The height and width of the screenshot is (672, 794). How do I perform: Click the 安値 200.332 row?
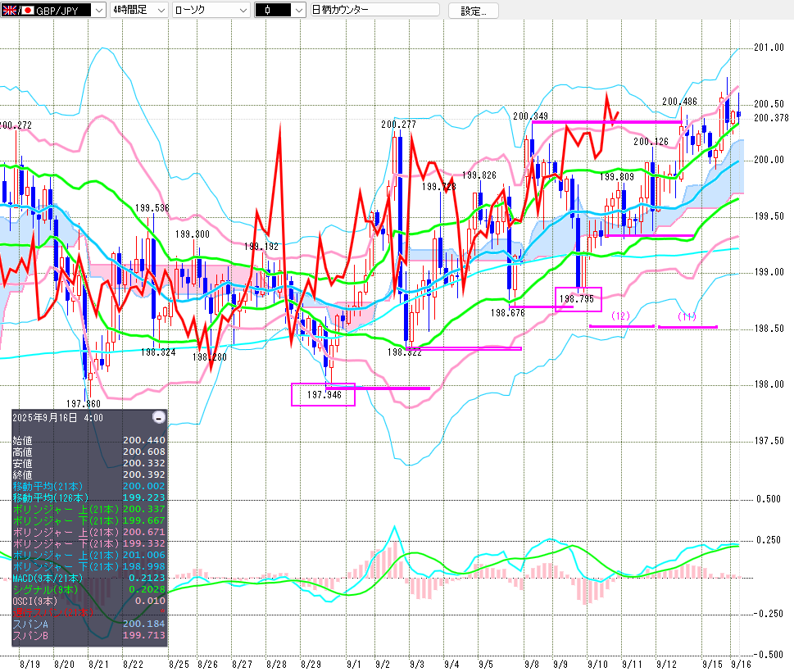[89, 463]
